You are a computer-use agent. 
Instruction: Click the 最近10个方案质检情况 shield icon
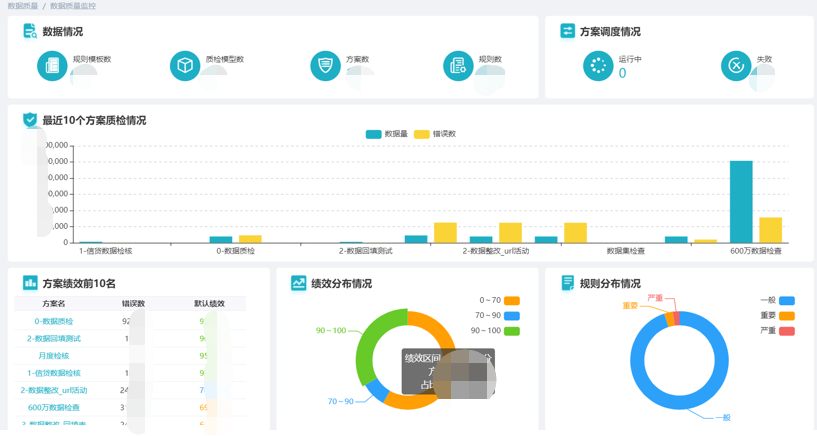click(30, 120)
